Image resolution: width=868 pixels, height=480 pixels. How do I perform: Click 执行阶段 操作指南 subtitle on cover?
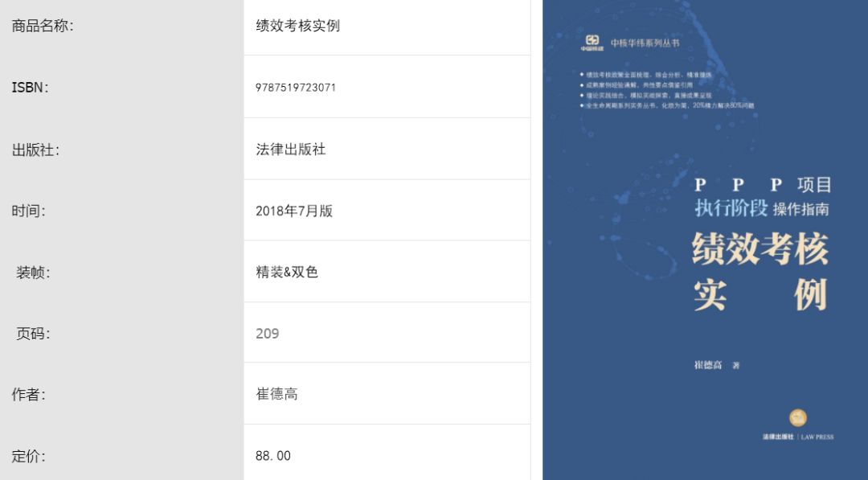coord(761,209)
